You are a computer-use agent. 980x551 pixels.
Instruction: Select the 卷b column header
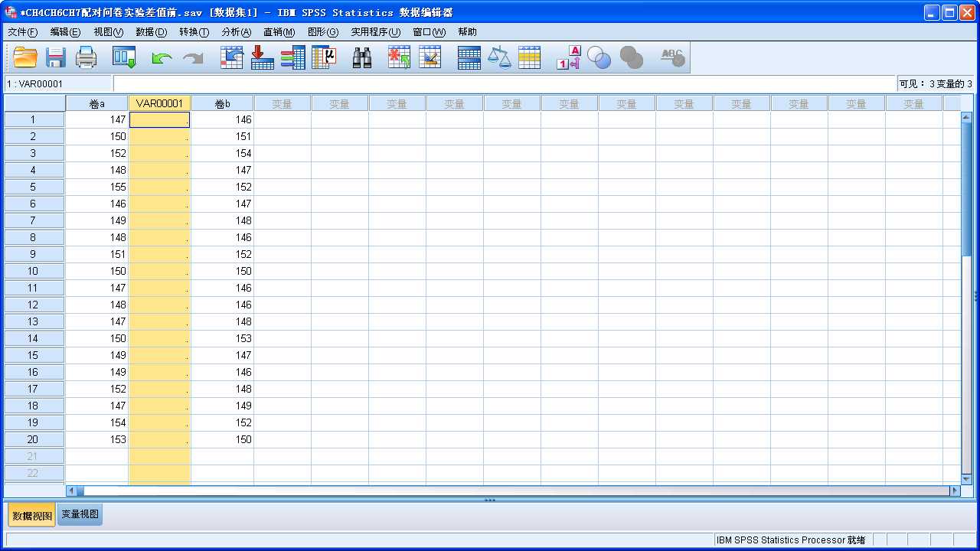222,103
